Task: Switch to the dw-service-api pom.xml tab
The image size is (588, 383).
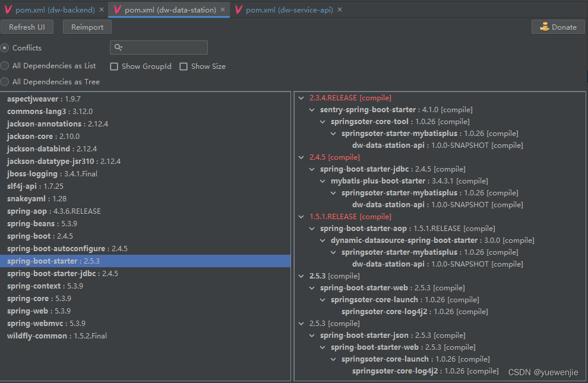Action: (288, 10)
